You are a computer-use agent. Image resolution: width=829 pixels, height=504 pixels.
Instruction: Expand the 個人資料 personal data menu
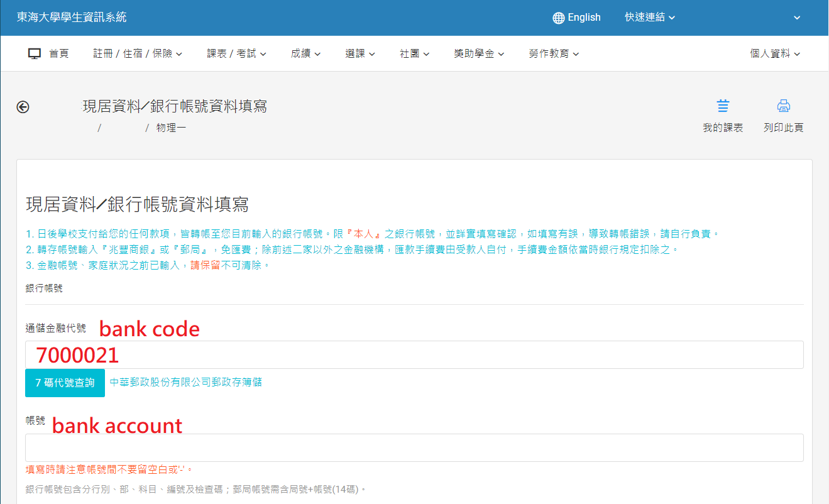click(775, 54)
